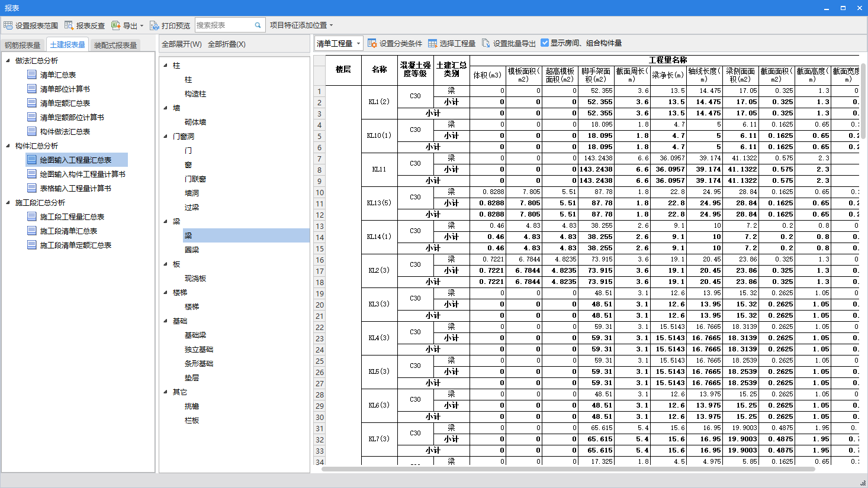
Task: Select 圈梁 in the component tree
Action: (x=192, y=250)
